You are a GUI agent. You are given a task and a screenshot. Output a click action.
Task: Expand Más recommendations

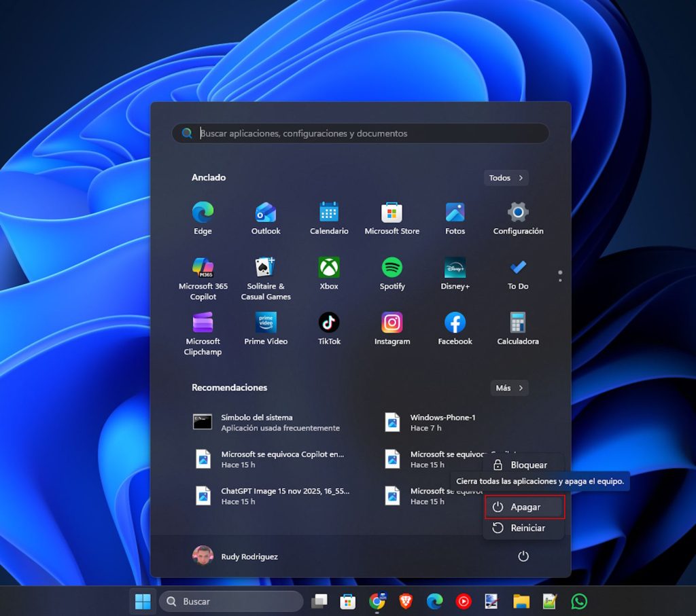pos(509,388)
